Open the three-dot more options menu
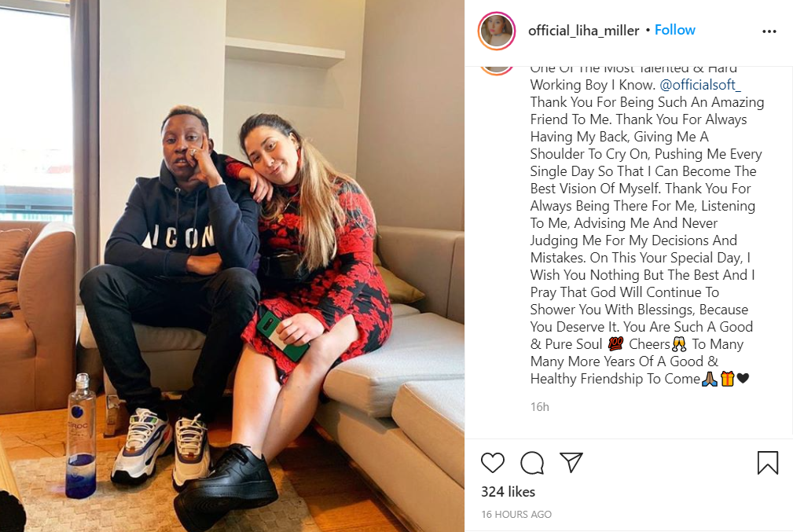The width and height of the screenshot is (793, 532). point(769,31)
